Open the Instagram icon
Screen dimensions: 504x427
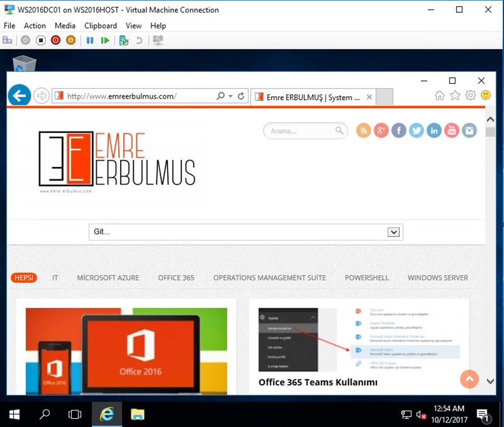tap(469, 130)
